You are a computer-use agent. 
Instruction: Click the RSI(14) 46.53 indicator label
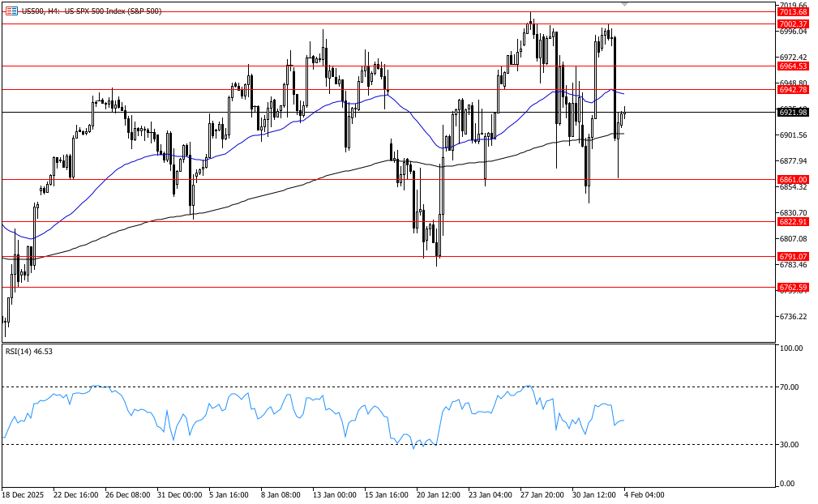pyautogui.click(x=30, y=352)
